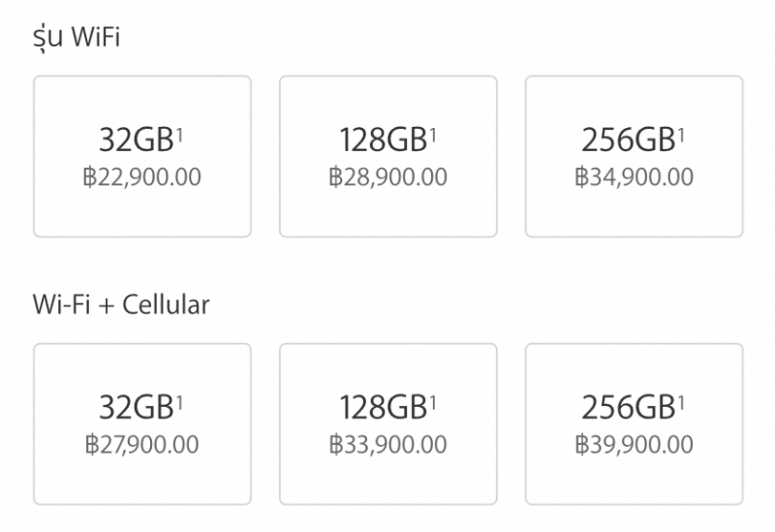Click the ฿28,900.00 price label
The image size is (775, 532).
388,177
